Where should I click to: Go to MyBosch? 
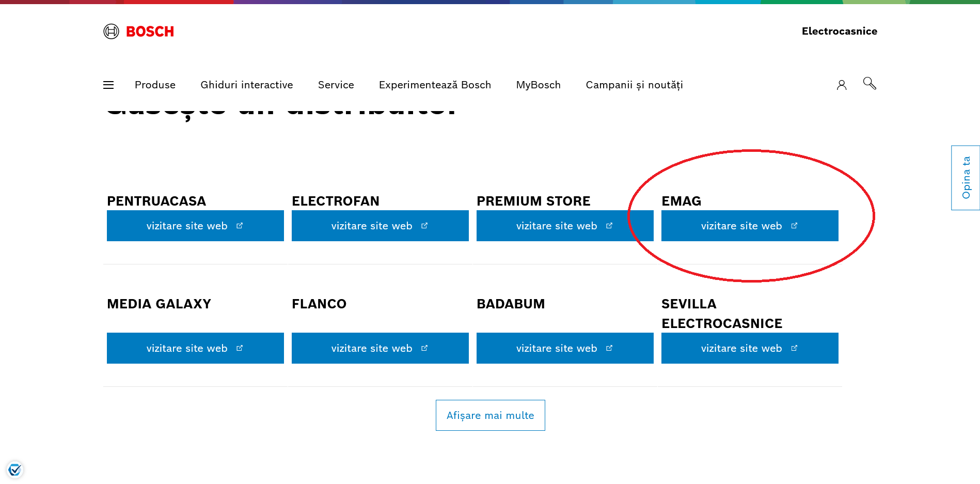pyautogui.click(x=538, y=85)
